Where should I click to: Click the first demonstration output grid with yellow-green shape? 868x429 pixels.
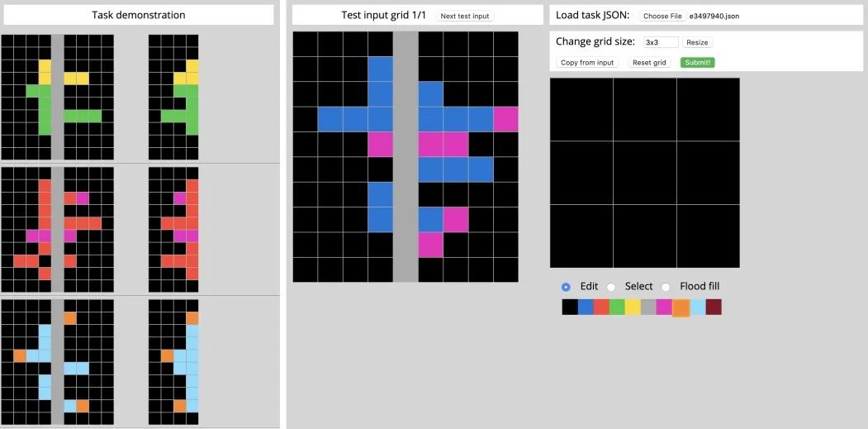click(173, 97)
